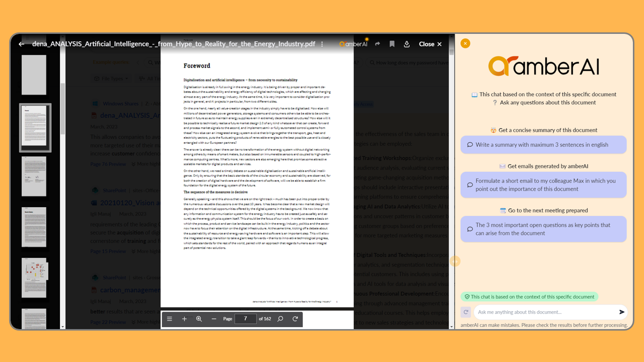This screenshot has width=644, height=362.
Task: Click the 'Ask me anything about this document' field
Action: pos(546,312)
